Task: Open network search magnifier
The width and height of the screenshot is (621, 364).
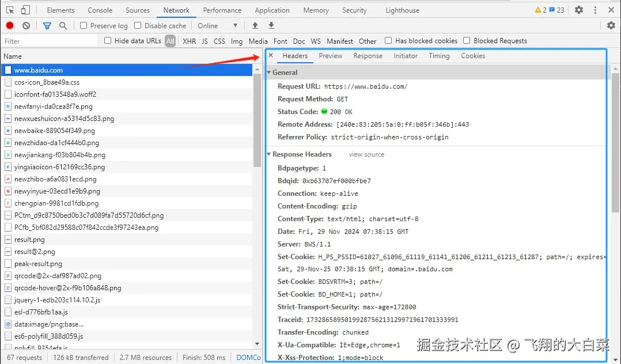Action: click(63, 26)
